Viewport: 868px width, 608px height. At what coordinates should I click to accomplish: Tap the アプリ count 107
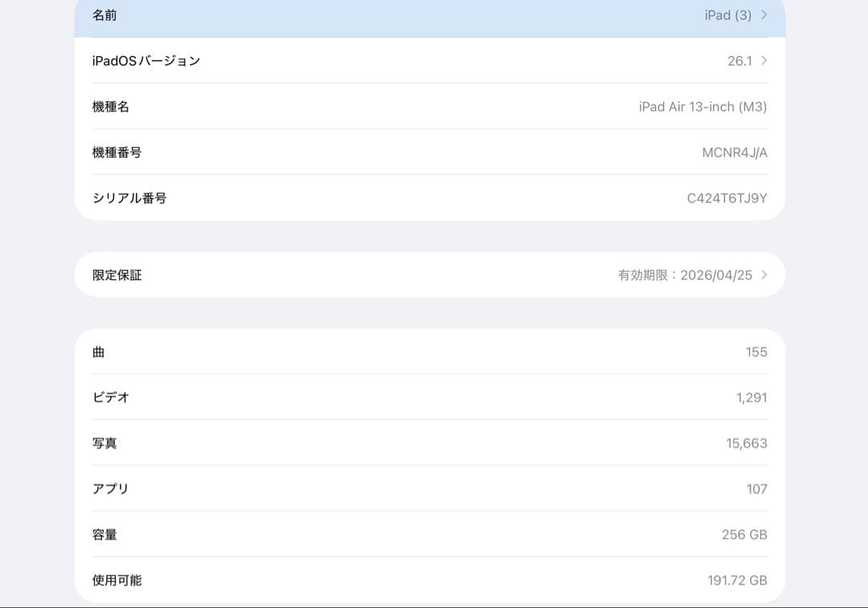(759, 488)
